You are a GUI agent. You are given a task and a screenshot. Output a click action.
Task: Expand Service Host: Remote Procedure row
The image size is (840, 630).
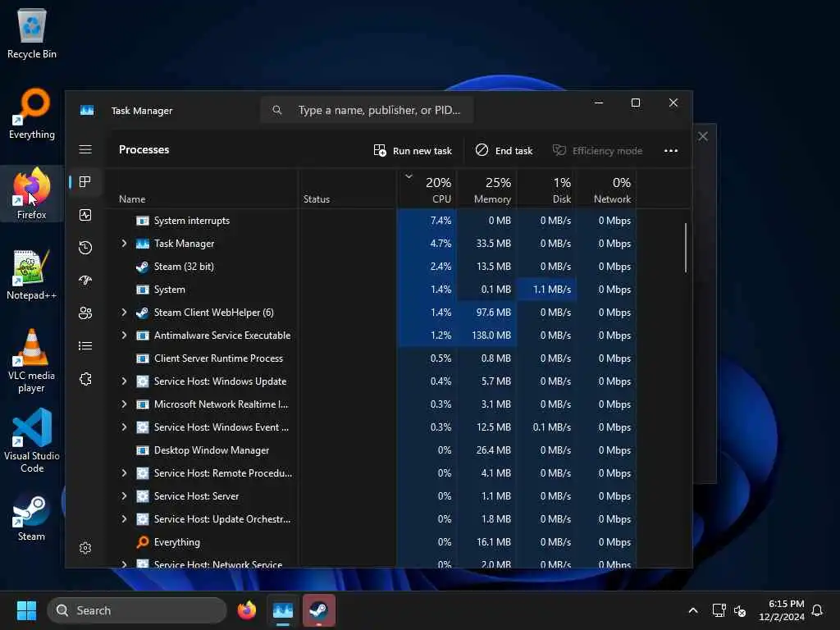(x=125, y=473)
